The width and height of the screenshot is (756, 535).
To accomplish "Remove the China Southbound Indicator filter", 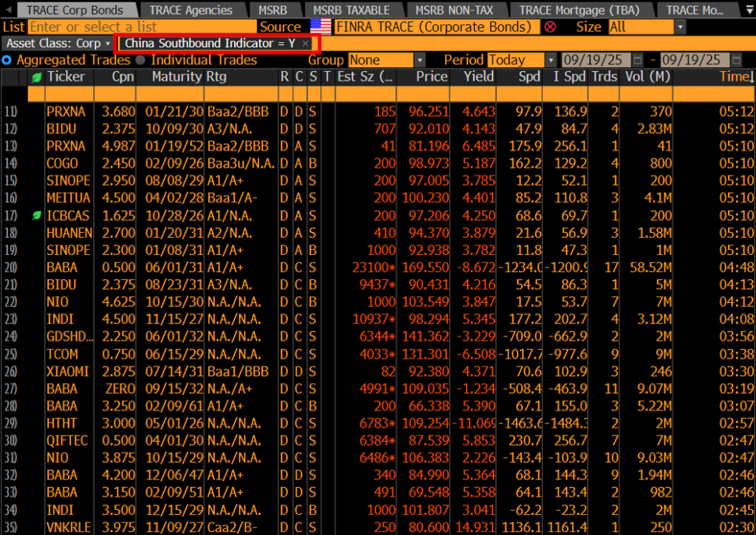I will click(305, 44).
